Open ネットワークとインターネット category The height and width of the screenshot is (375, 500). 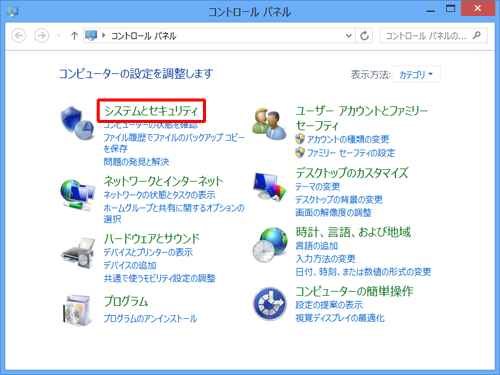tap(163, 181)
